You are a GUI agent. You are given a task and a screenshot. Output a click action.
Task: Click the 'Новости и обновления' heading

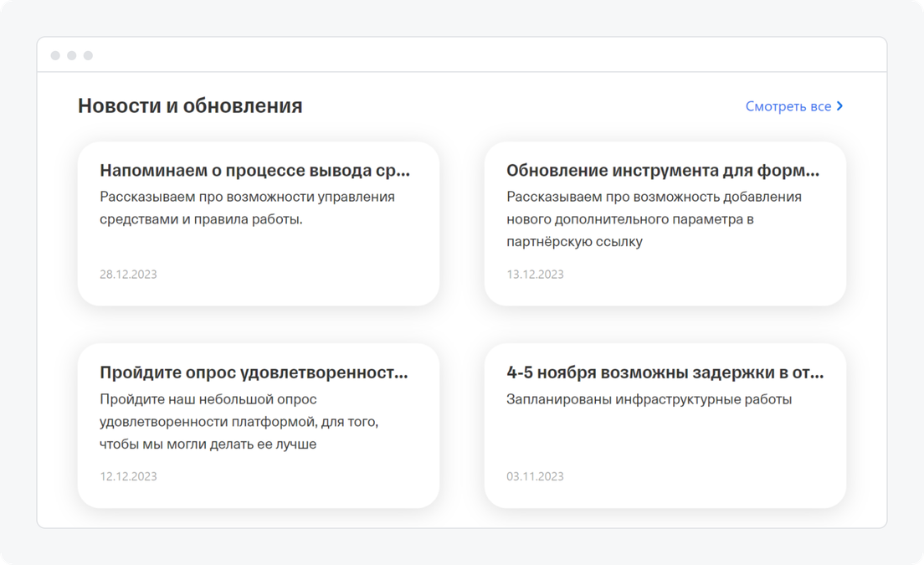(x=190, y=106)
